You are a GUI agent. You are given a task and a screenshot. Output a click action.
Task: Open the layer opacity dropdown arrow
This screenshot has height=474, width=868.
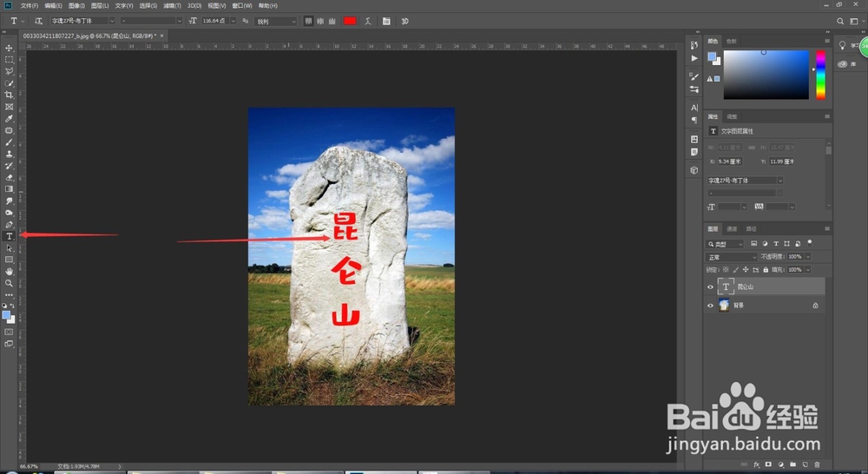point(807,257)
